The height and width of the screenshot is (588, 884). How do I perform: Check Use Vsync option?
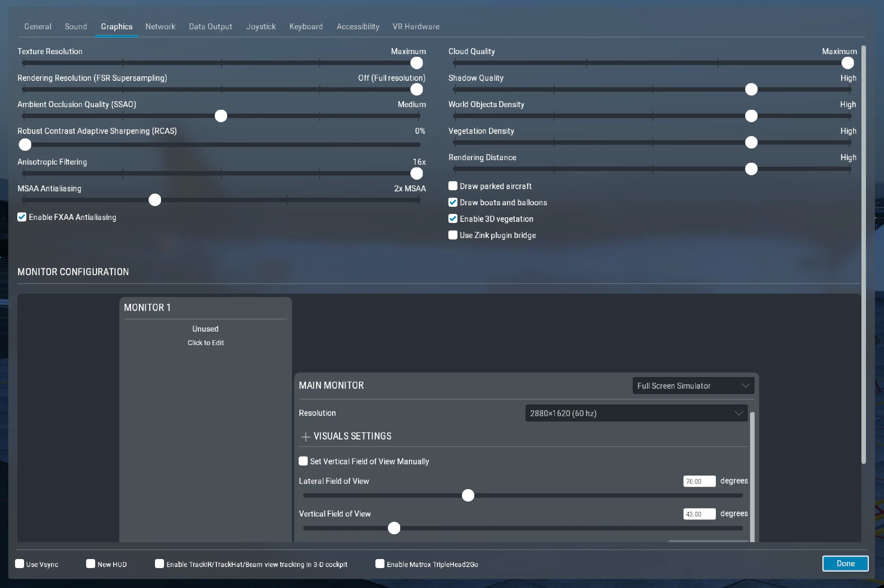point(20,564)
